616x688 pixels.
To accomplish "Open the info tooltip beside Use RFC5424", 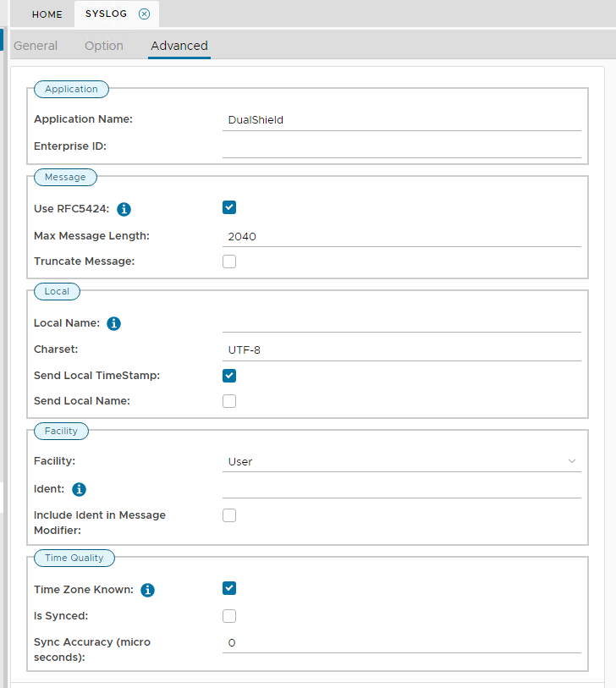I will pos(124,209).
